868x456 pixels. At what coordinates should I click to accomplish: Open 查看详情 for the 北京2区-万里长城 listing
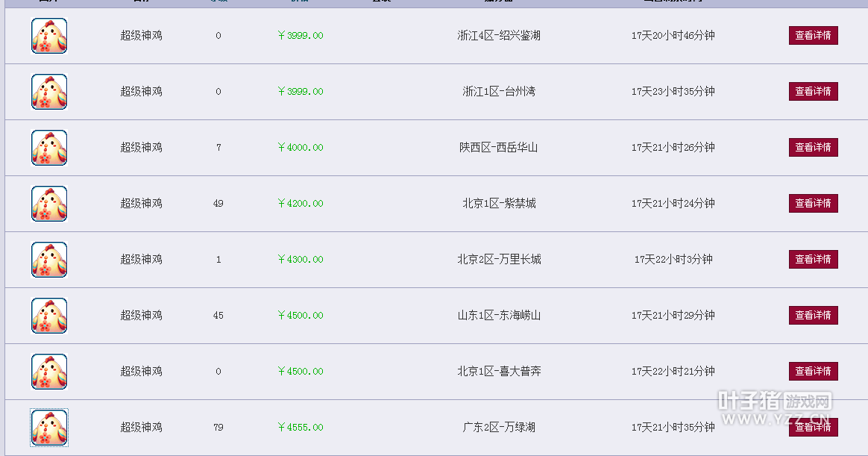tap(814, 259)
